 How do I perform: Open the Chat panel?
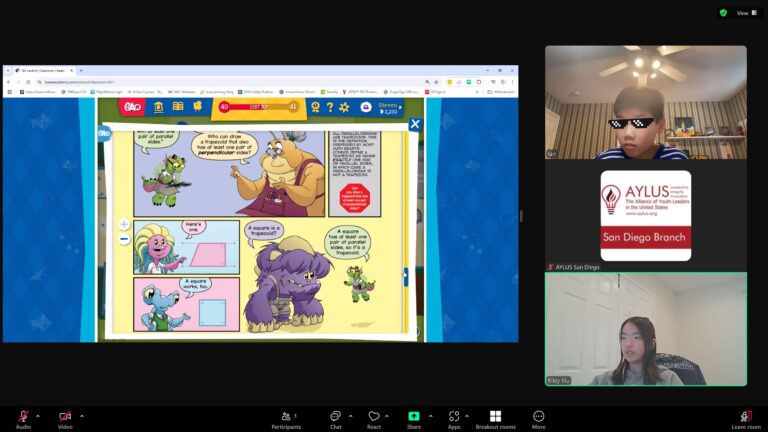click(336, 420)
